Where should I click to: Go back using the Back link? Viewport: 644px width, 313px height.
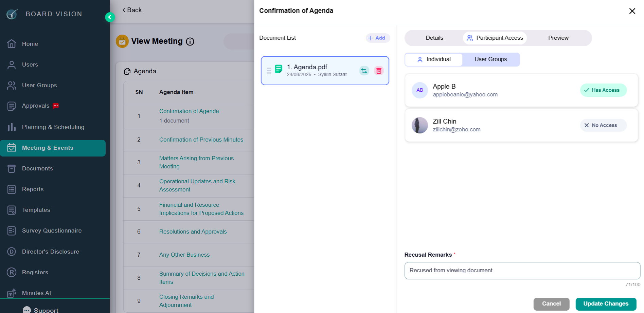tap(132, 10)
